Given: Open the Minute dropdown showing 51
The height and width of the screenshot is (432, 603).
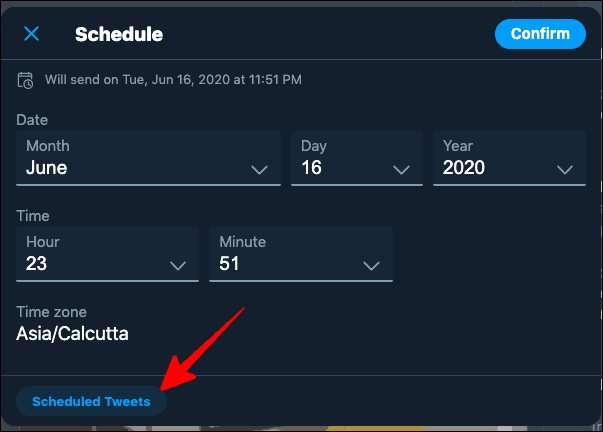Looking at the screenshot, I should [x=301, y=254].
